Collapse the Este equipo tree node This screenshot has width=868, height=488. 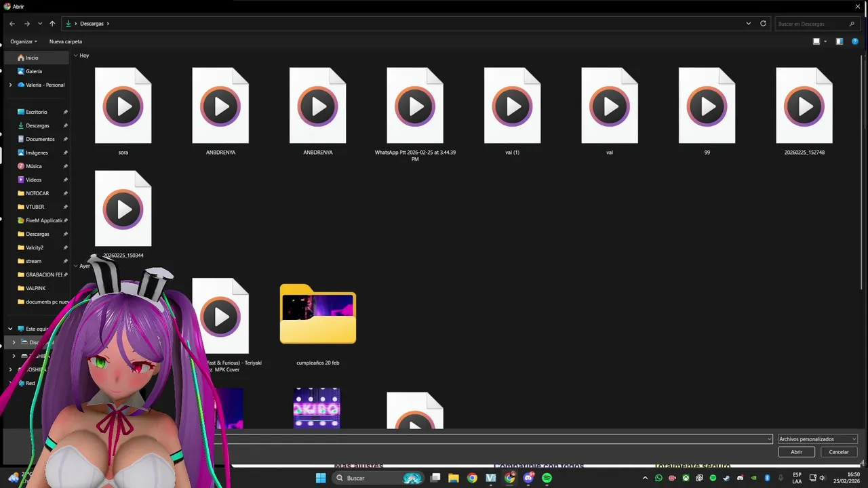10,329
